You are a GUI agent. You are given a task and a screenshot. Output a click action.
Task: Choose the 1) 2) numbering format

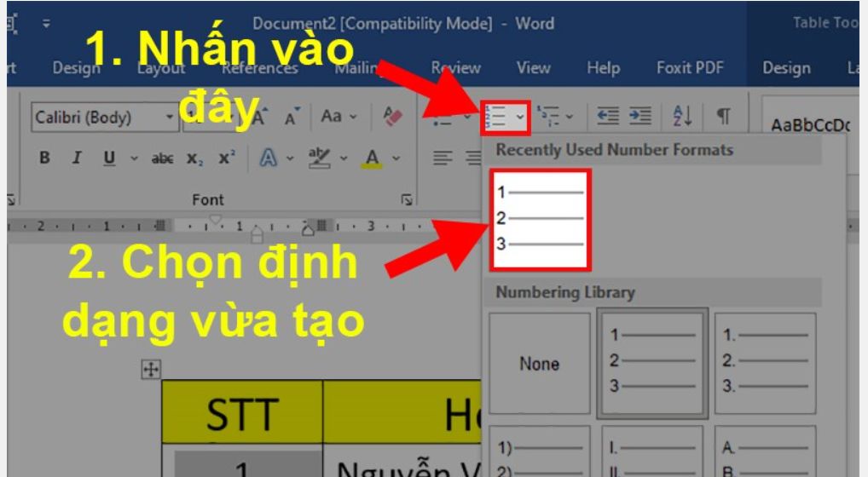point(540,451)
